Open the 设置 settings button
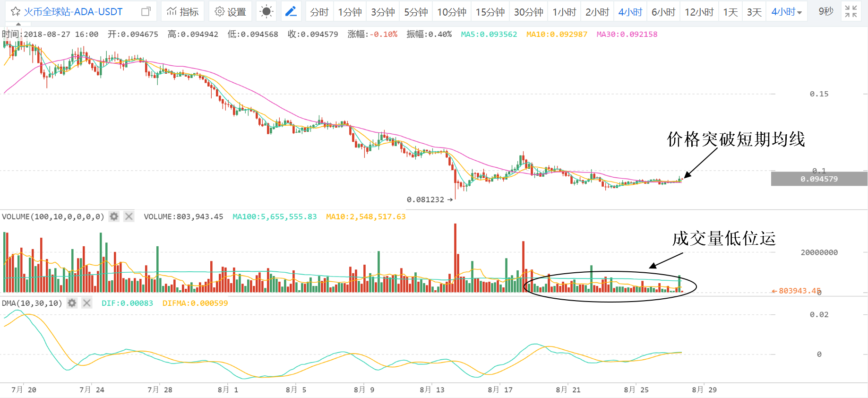 230,11
